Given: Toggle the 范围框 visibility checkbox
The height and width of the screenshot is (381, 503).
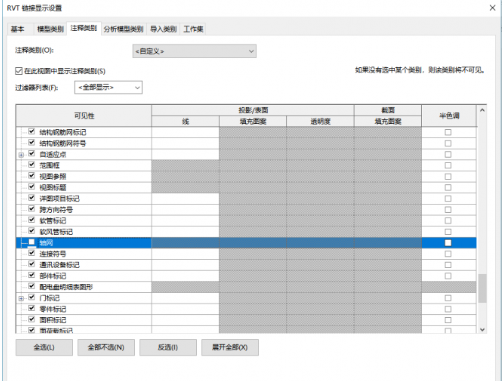Looking at the screenshot, I should 32,165.
